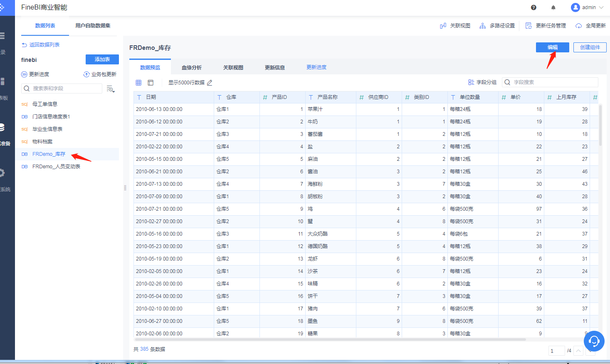This screenshot has height=364, width=610.
Task: Open 关联视图 in the top toolbar
Action: (x=455, y=26)
